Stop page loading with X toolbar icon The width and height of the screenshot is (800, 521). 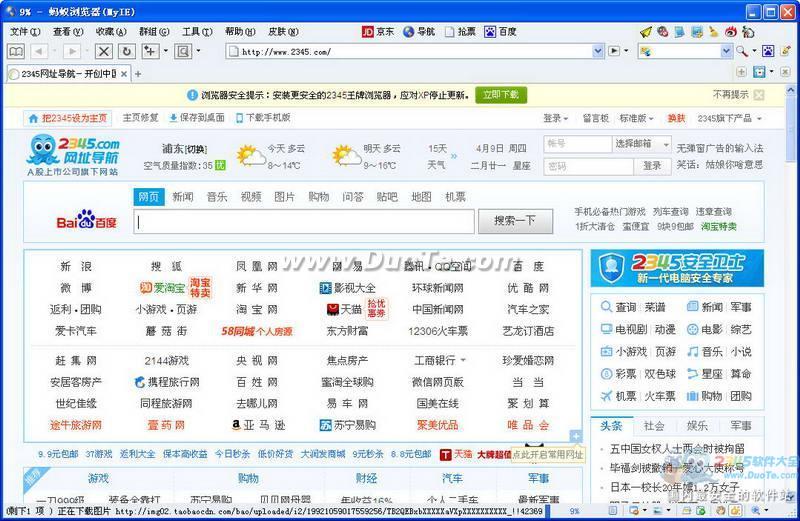click(x=104, y=51)
